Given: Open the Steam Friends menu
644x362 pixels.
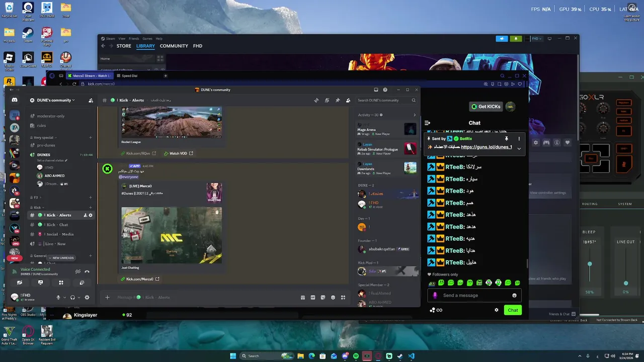Looking at the screenshot, I should pos(134,39).
